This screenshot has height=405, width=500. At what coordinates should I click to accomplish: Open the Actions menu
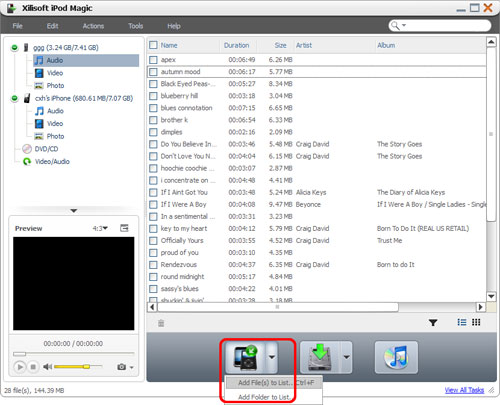tap(93, 26)
